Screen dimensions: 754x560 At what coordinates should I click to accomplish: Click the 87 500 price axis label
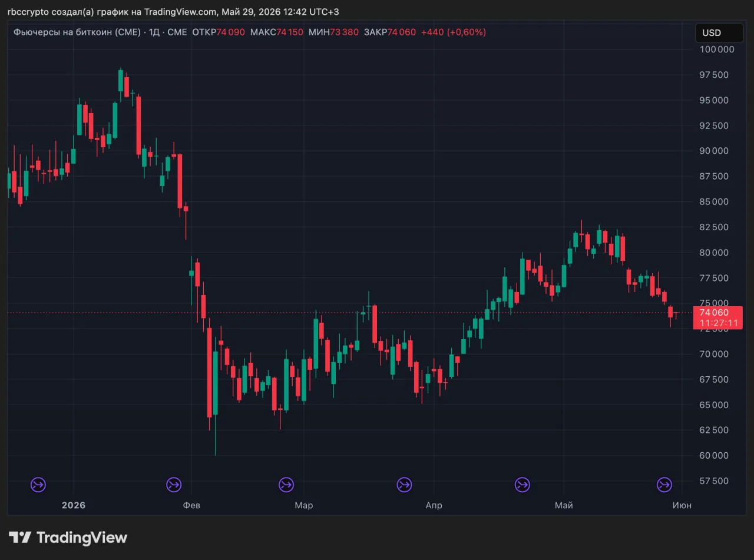click(x=715, y=176)
